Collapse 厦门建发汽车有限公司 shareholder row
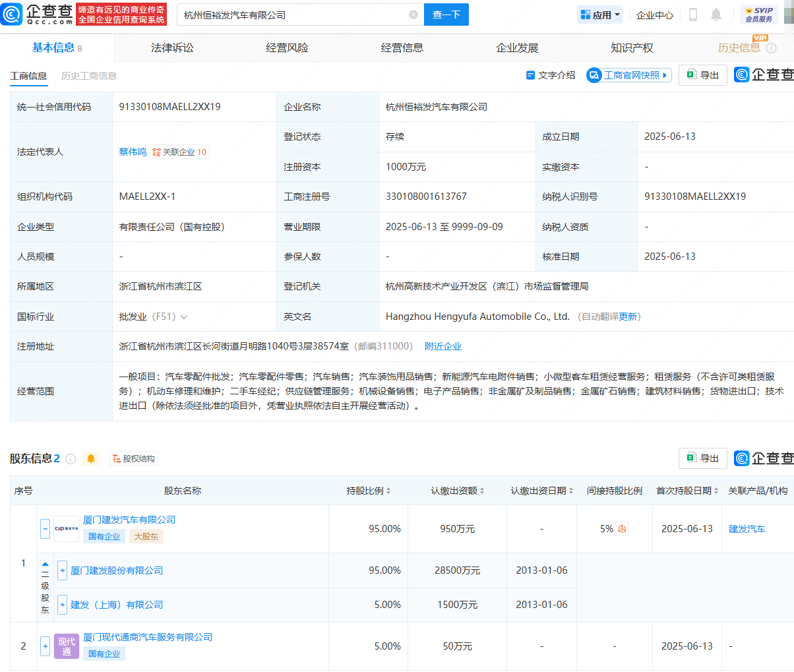 (x=45, y=529)
